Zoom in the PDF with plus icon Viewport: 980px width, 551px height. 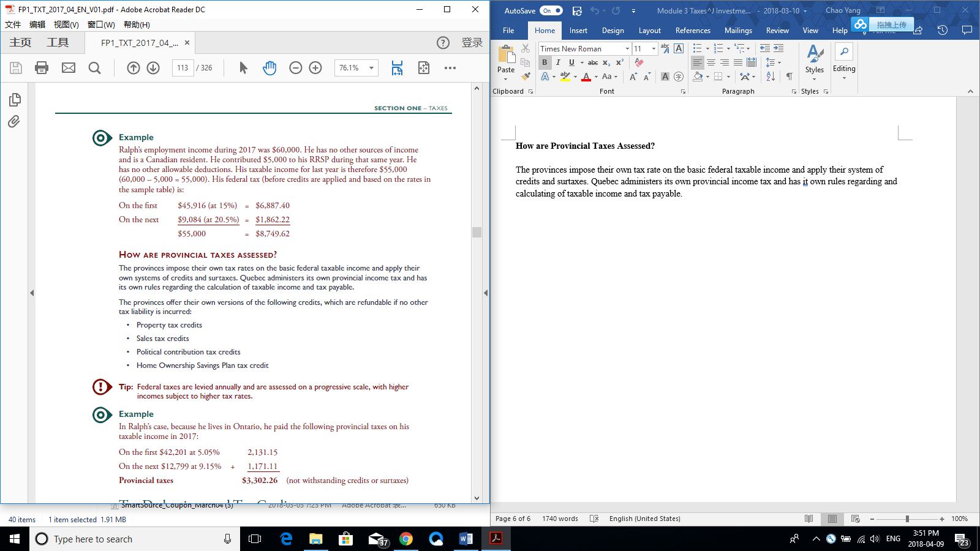coord(315,68)
